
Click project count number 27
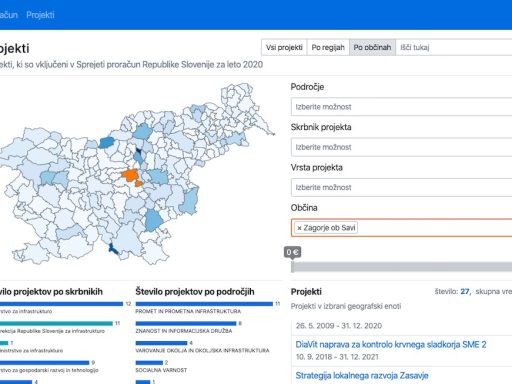pos(465,292)
